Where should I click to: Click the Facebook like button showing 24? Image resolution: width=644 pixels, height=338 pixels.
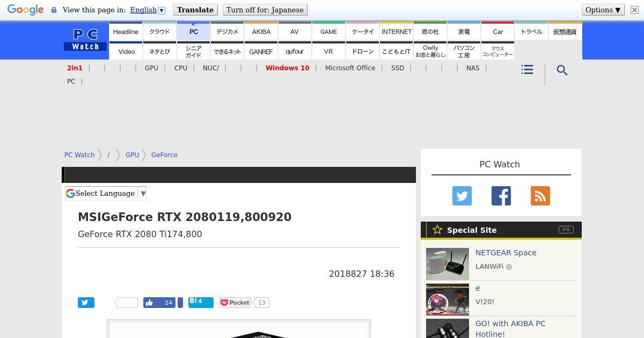[159, 303]
